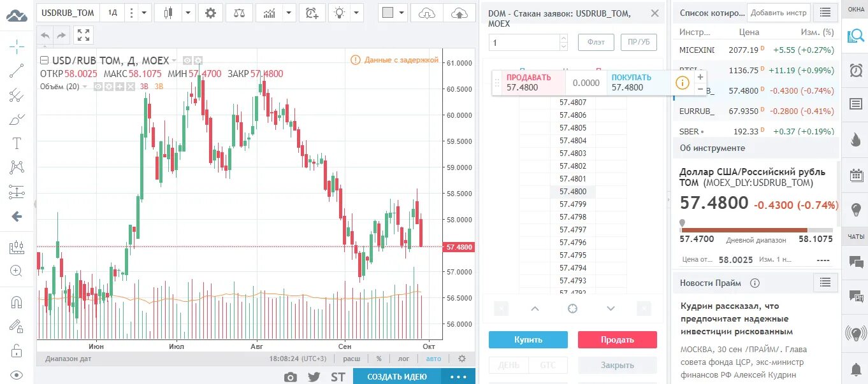Toggle stay-in-drawing-mode pencil lock
Viewport: 868px width, 384px height.
point(17,326)
